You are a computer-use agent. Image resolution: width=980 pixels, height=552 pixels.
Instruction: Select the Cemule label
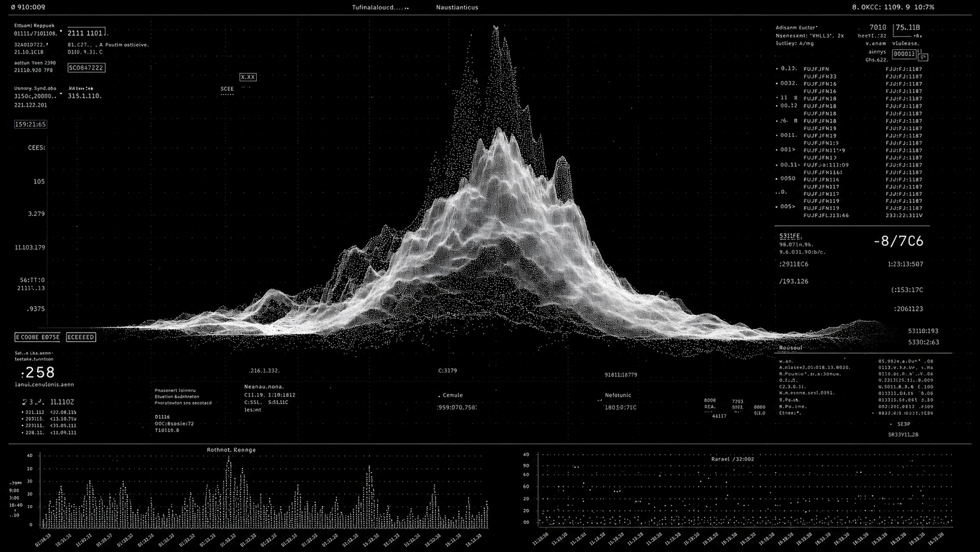[x=452, y=395]
